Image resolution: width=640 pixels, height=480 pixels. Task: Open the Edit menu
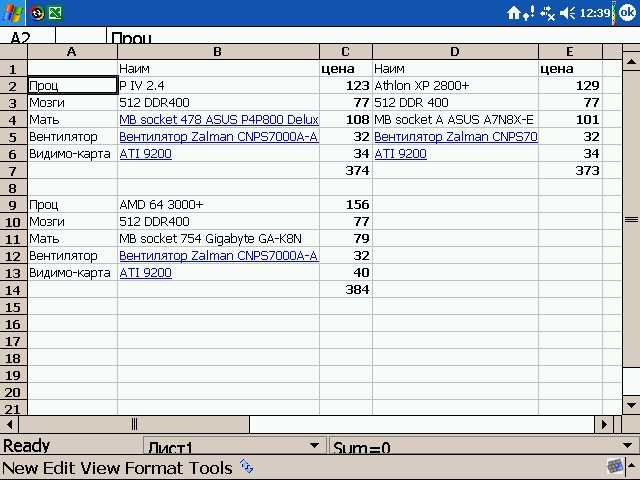point(59,468)
